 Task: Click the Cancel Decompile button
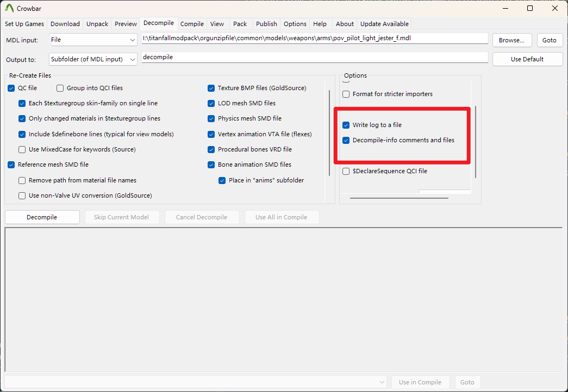tap(202, 217)
